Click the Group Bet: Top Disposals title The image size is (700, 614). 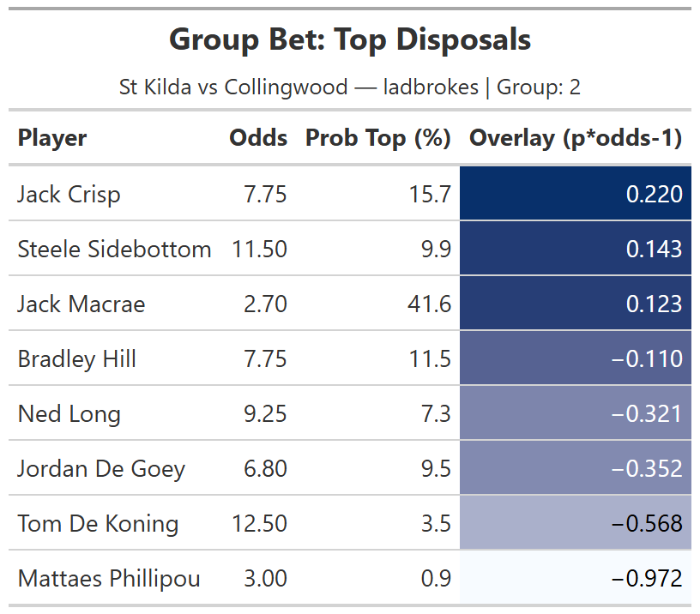point(350,39)
